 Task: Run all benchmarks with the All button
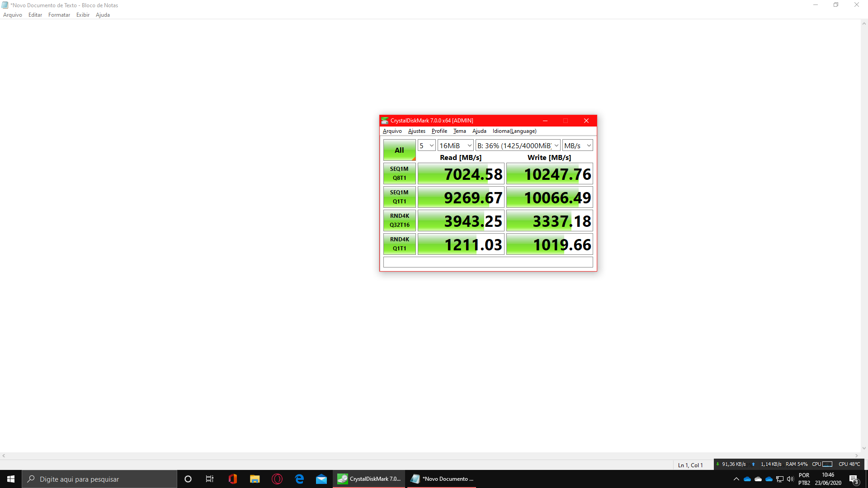[x=399, y=150]
